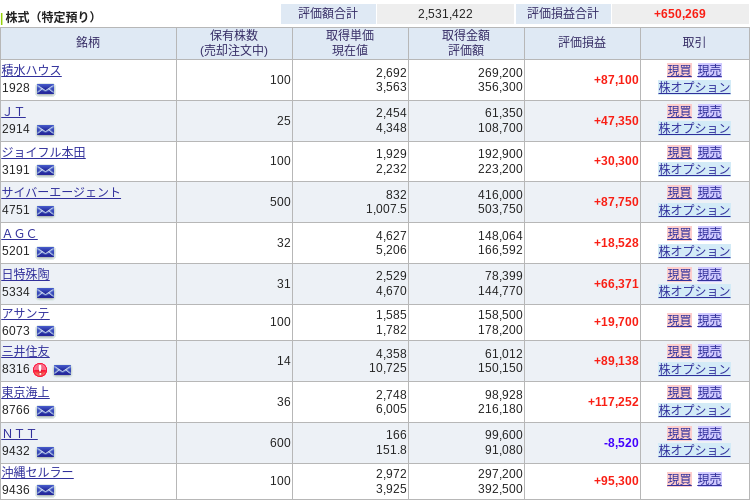This screenshot has height=501, width=752.
Task: Click 現売 for 沖縄セルラー
Action: point(709,480)
